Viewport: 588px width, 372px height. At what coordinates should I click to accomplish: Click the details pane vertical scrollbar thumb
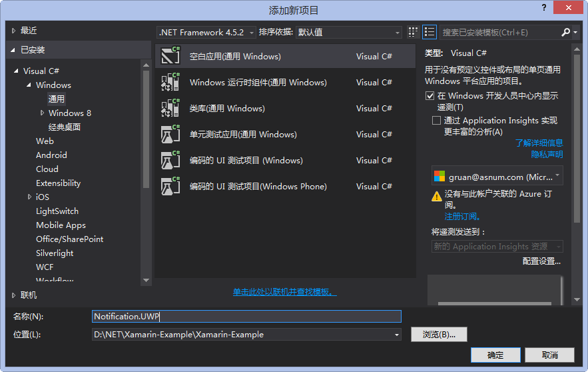[577, 139]
